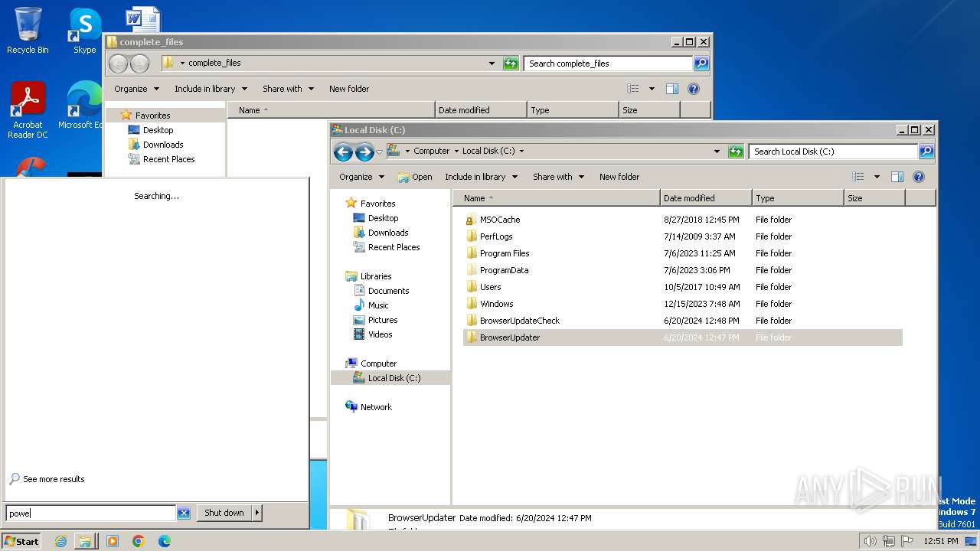Click the Open button in Local Disk toolbar
This screenshot has height=551, width=980.
pyautogui.click(x=415, y=177)
